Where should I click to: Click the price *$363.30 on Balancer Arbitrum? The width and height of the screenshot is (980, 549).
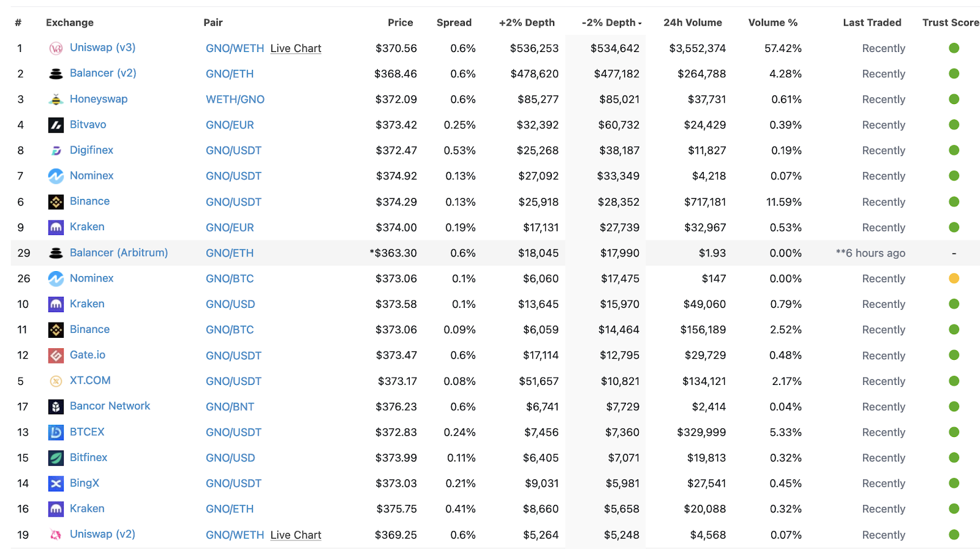click(x=393, y=253)
